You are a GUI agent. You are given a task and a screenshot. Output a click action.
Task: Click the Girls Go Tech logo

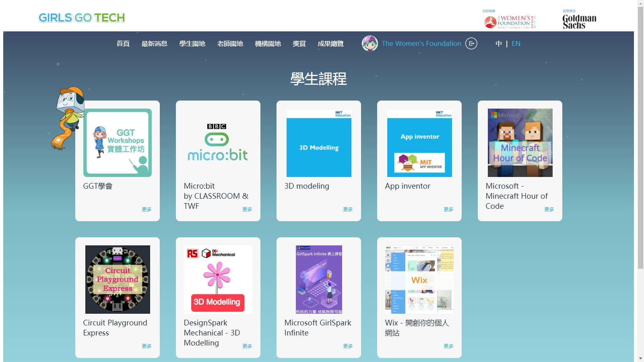[82, 18]
